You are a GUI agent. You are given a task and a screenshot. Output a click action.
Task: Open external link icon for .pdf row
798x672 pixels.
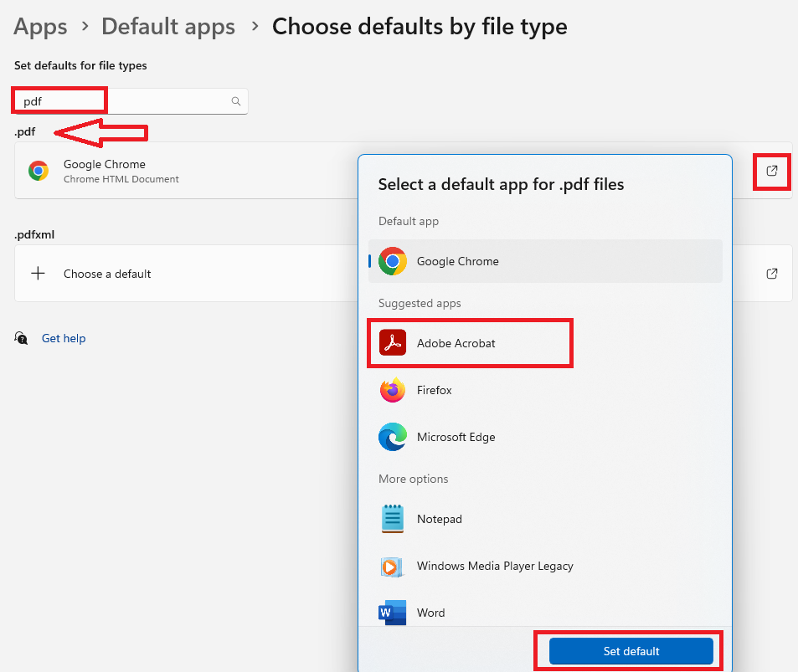click(771, 171)
